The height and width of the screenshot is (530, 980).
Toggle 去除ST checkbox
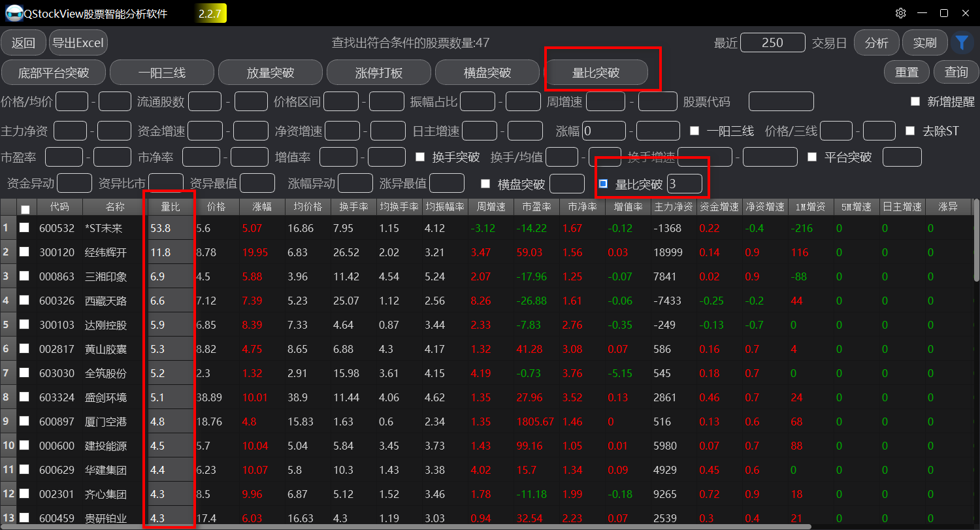[910, 131]
